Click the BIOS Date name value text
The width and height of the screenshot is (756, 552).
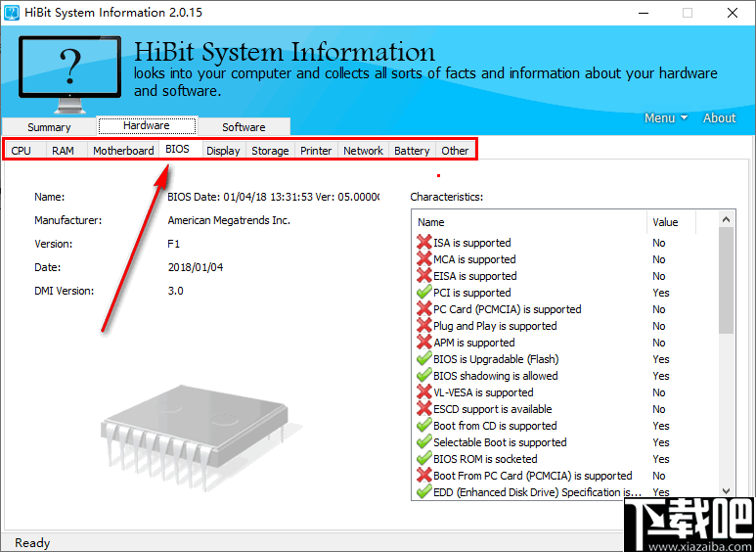274,197
